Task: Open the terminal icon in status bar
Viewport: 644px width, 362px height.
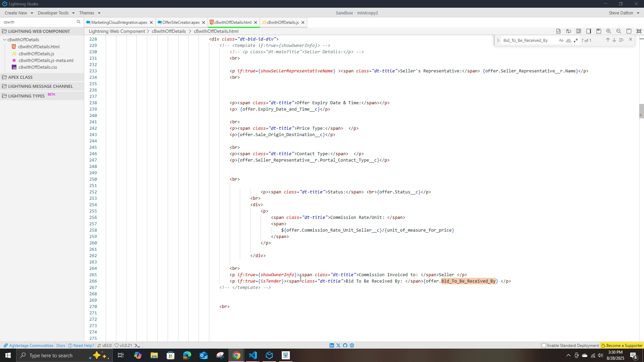Action: [x=138, y=346]
